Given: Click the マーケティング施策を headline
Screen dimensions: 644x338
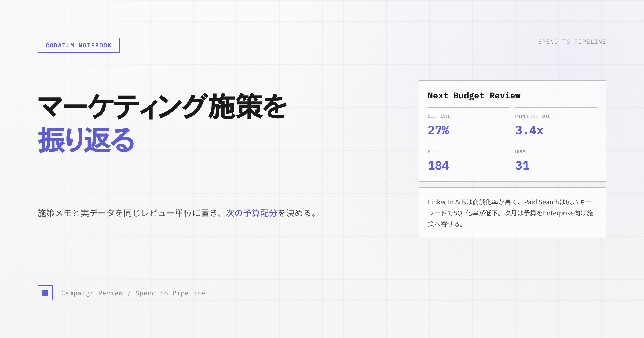Looking at the screenshot, I should [163, 106].
